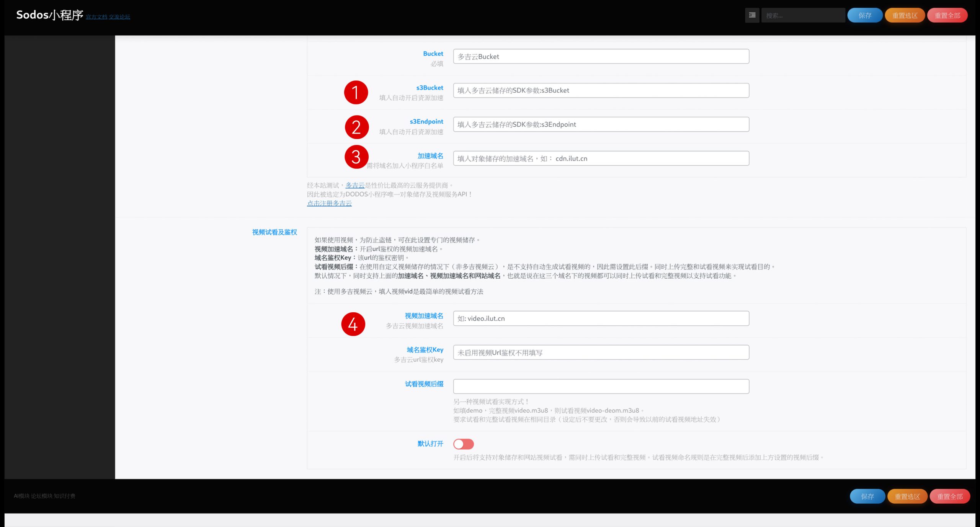Click into the 多吉云Bucket input field
This screenshot has height=527, width=980.
point(601,57)
